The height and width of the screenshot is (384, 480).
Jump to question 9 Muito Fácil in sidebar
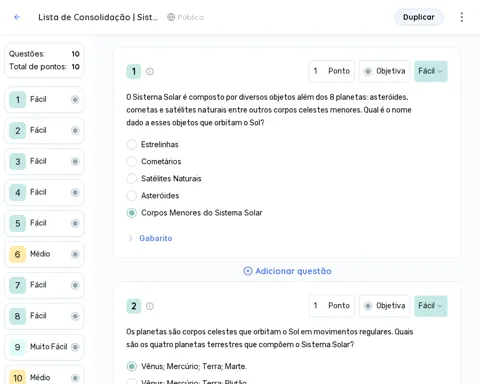click(x=44, y=347)
